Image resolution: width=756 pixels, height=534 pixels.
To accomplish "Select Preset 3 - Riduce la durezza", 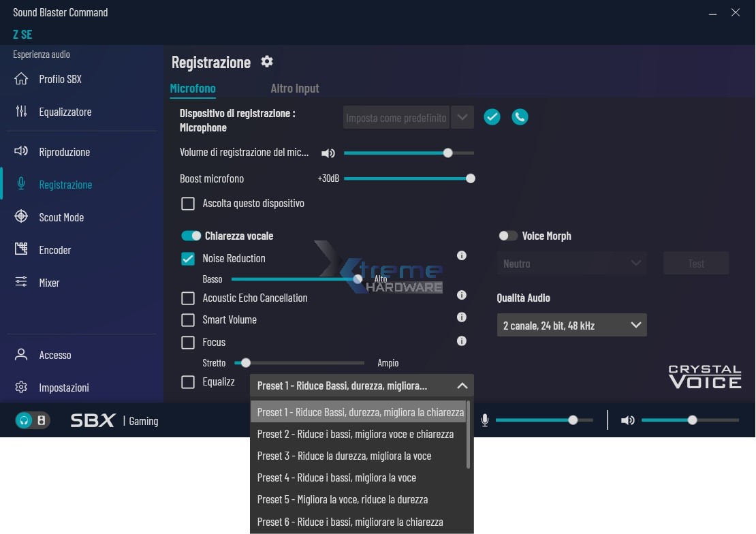I will pos(344,456).
